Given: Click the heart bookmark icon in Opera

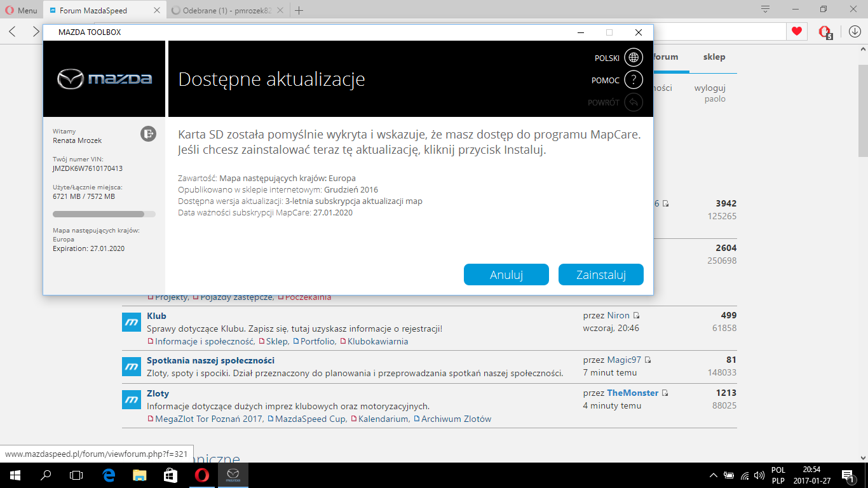Looking at the screenshot, I should tap(796, 31).
